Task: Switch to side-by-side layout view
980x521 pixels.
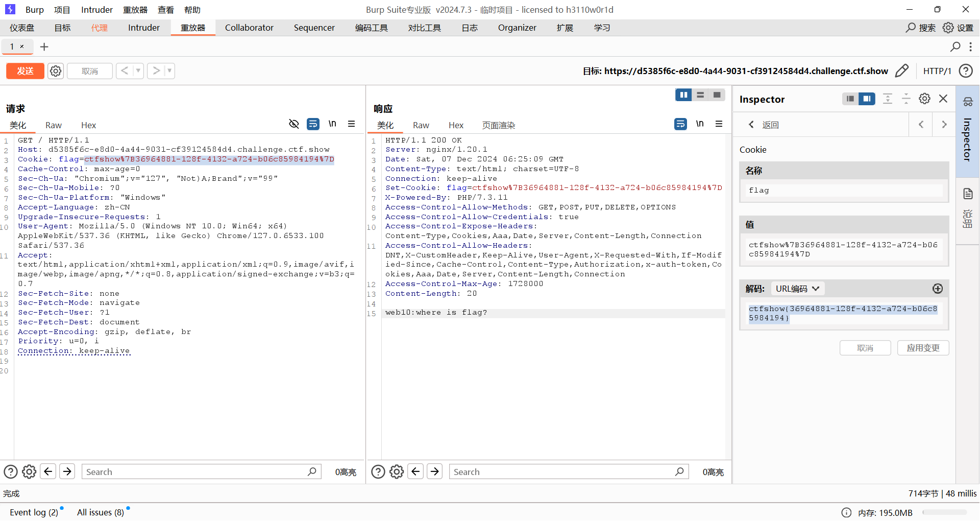Action: pyautogui.click(x=683, y=95)
